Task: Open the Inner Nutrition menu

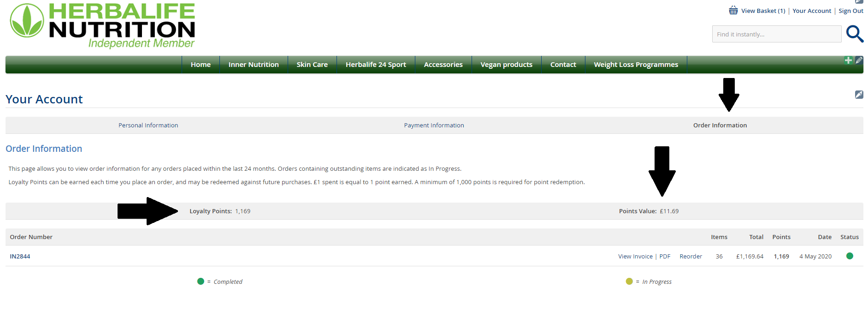Action: coord(254,65)
